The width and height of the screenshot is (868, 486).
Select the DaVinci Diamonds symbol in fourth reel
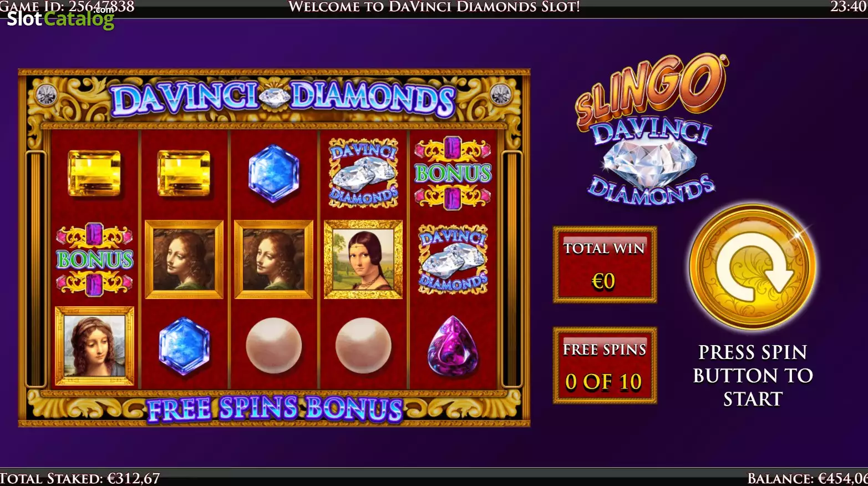coord(363,173)
